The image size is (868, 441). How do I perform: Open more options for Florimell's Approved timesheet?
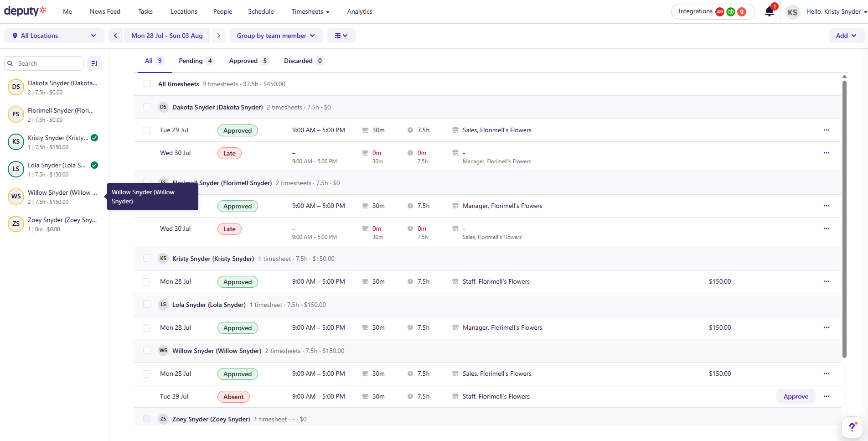[x=827, y=206]
